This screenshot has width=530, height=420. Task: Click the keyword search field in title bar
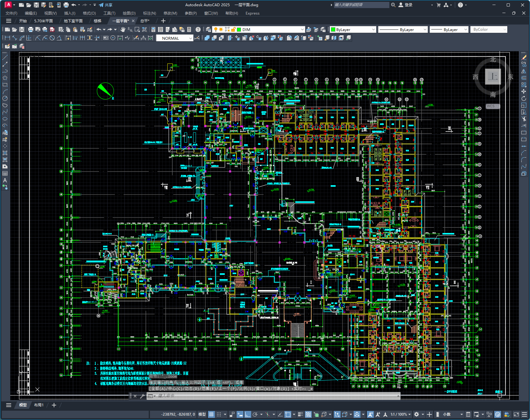tap(361, 5)
